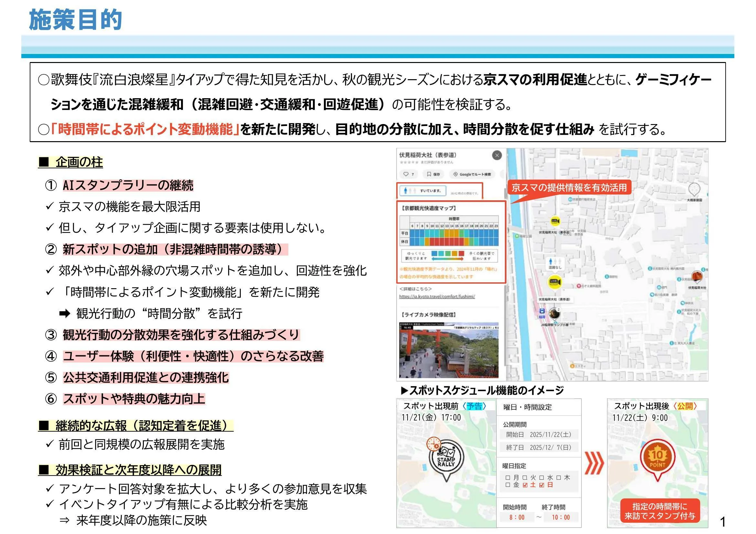Click the heart like button showing 7
The image size is (756, 534).
pyautogui.click(x=409, y=174)
